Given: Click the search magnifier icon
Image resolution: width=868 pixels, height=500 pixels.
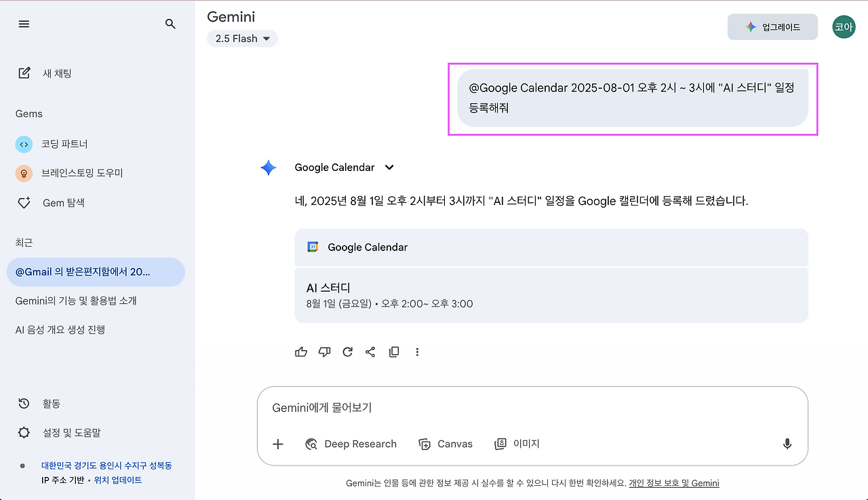Looking at the screenshot, I should (x=170, y=24).
